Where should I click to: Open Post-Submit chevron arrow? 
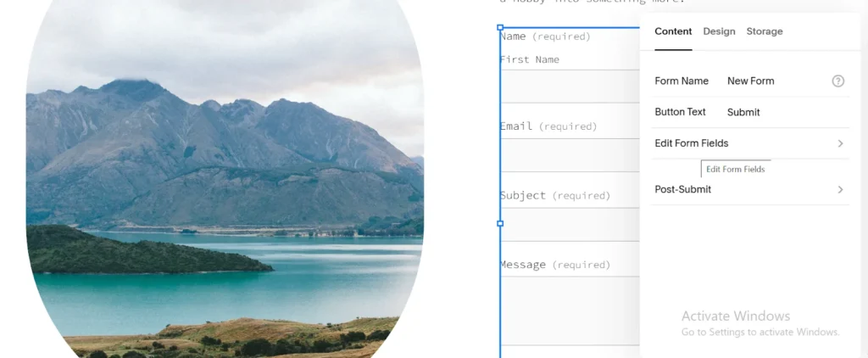click(840, 189)
